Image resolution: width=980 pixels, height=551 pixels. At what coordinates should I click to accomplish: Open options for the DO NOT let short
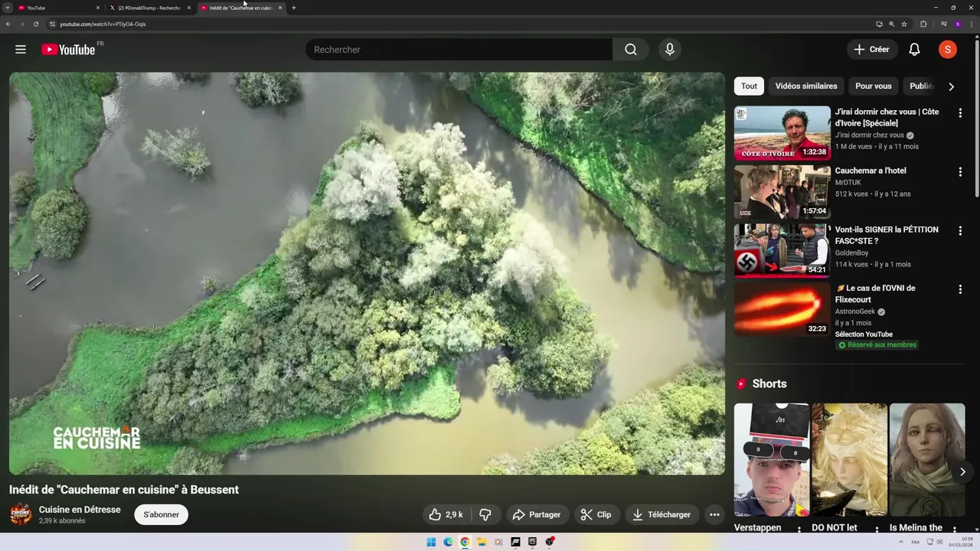coord(877,530)
